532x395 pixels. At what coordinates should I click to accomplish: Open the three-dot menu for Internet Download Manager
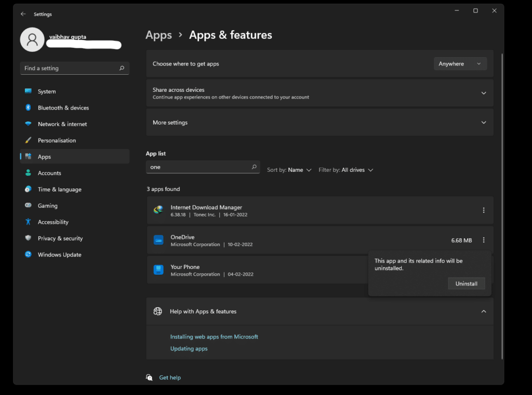pyautogui.click(x=484, y=210)
